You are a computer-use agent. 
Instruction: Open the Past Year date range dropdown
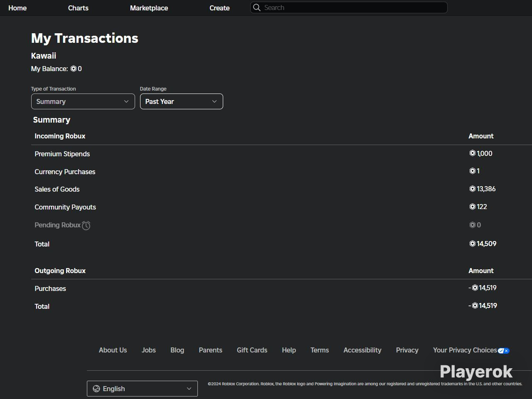pos(182,101)
